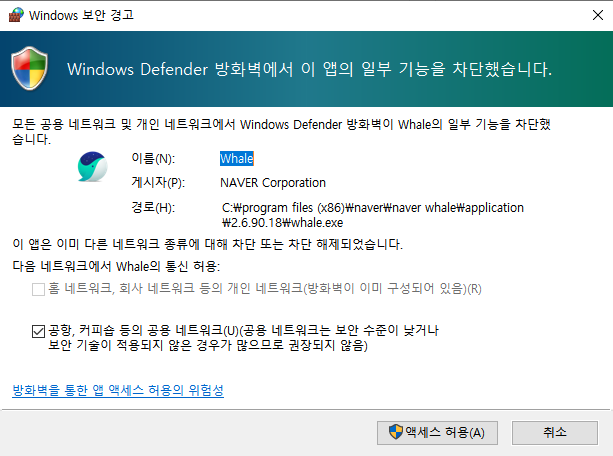Click the Windows Defender shield icon

pos(30,68)
